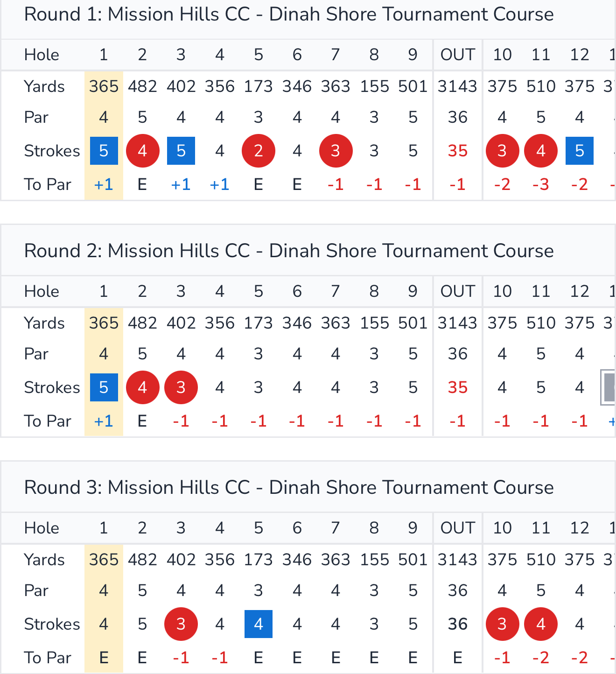Screen dimensions: 616x674
Task: Click highlighted 365 yards cell in Round 1
Action: pos(104,86)
